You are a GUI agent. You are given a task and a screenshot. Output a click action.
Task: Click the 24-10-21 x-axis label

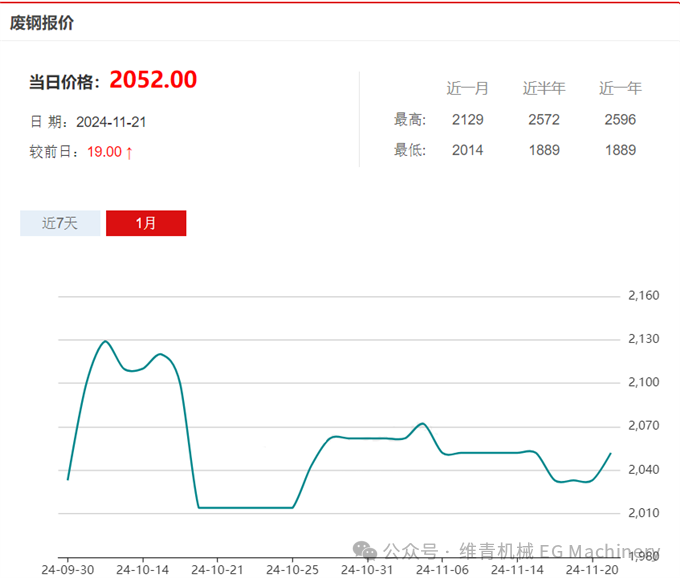[217, 570]
